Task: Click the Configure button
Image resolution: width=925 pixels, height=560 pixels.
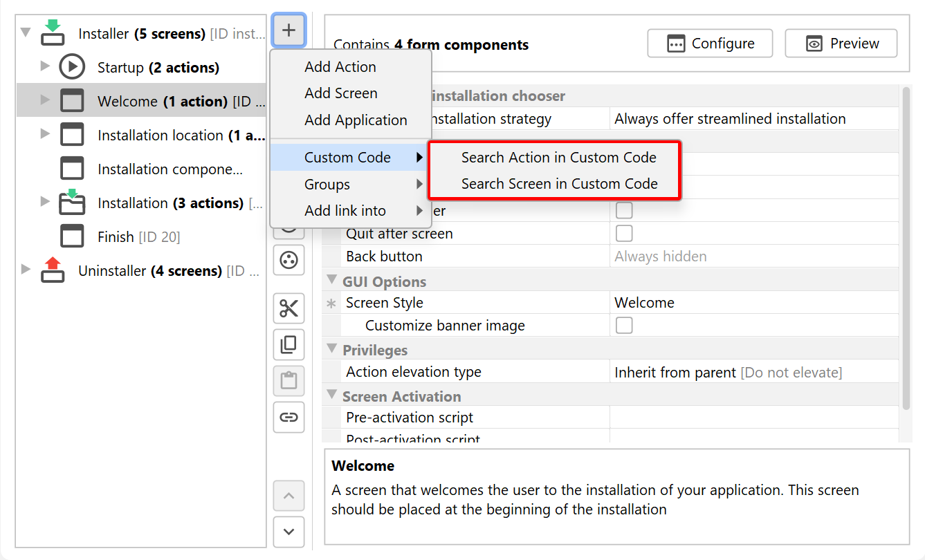Action: pyautogui.click(x=710, y=44)
